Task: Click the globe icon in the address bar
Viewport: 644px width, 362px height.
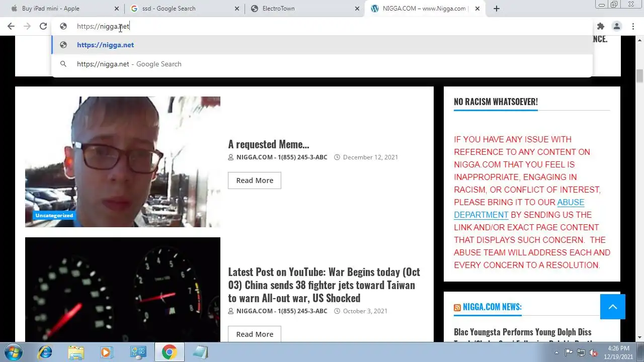Action: tap(63, 26)
